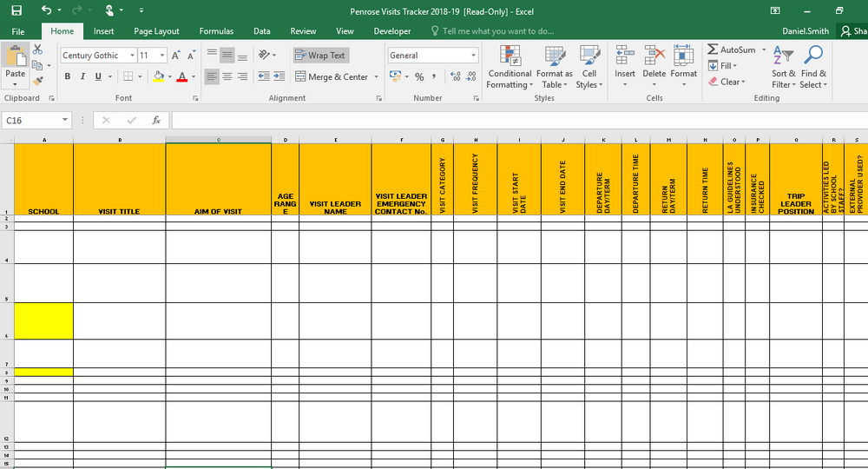Screen dimensions: 868x469
Task: Increase indent in Alignment group
Action: [x=279, y=76]
